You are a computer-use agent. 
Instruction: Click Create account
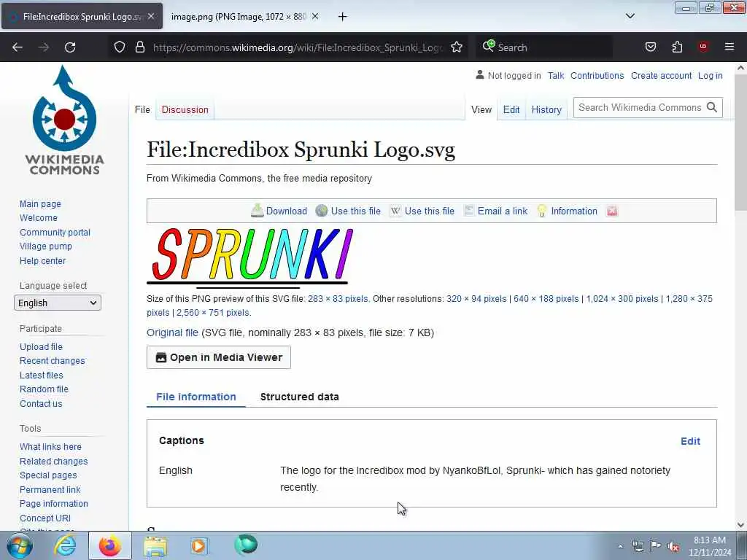(661, 76)
